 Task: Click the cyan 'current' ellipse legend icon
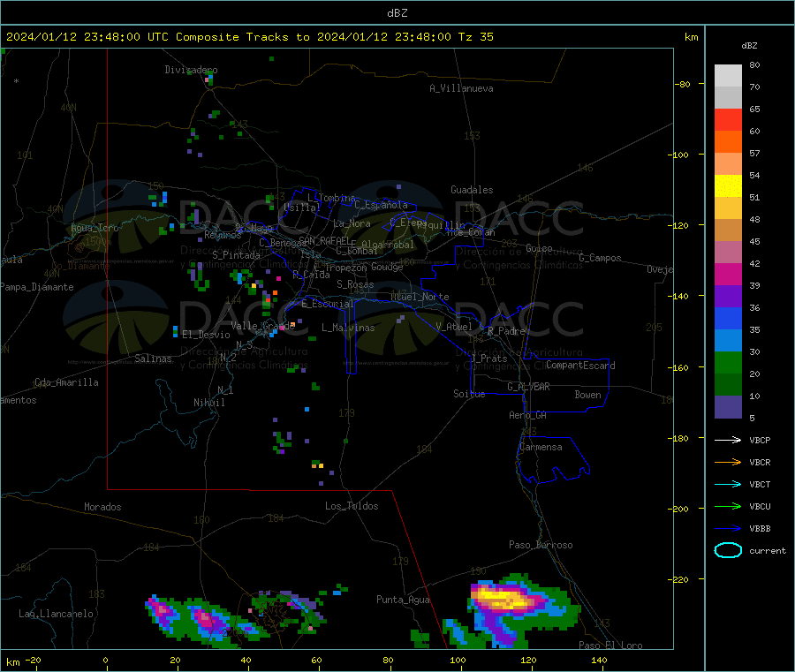(728, 550)
